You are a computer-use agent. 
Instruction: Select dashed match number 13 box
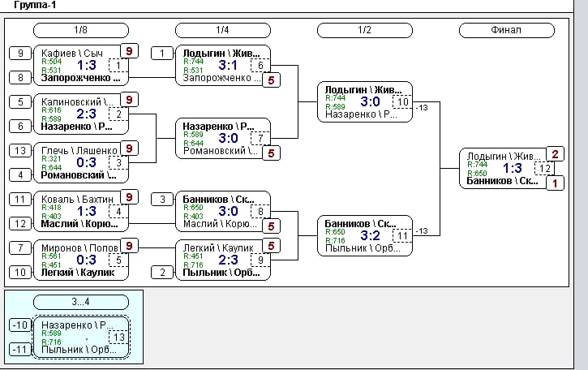click(118, 337)
